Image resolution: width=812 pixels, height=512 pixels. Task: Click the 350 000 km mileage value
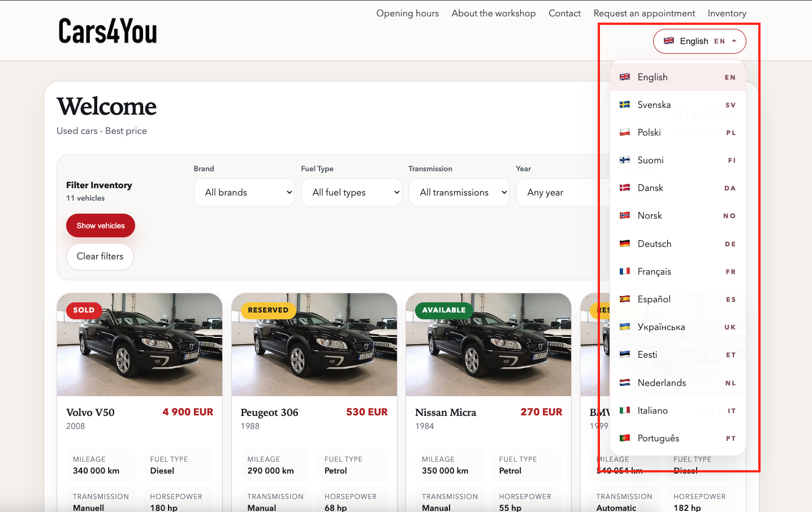[445, 471]
